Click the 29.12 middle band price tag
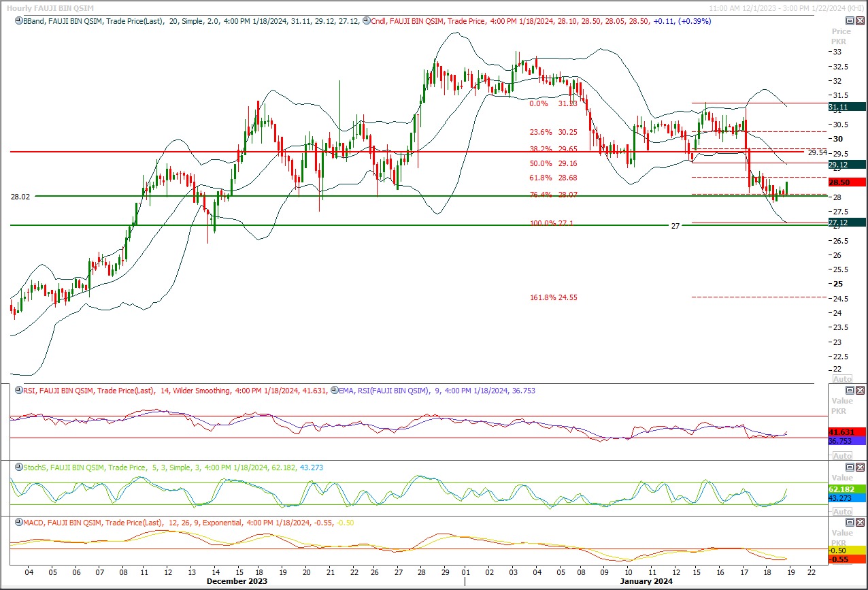 tap(847, 165)
